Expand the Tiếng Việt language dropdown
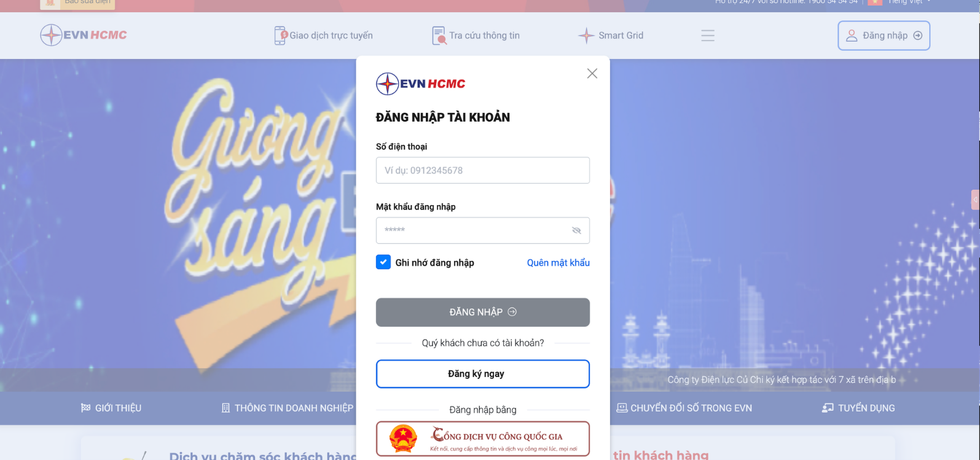980x460 pixels. pyautogui.click(x=909, y=2)
